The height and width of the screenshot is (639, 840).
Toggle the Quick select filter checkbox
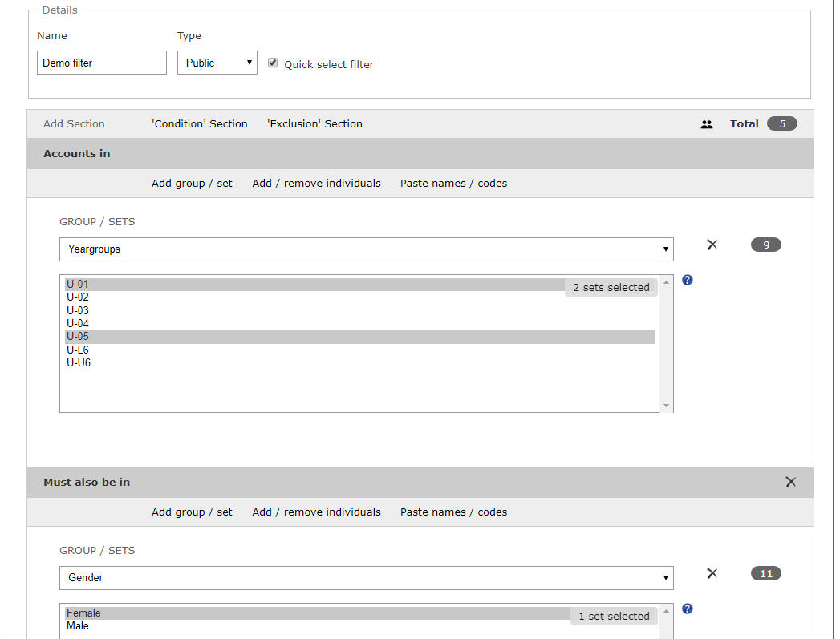(273, 63)
